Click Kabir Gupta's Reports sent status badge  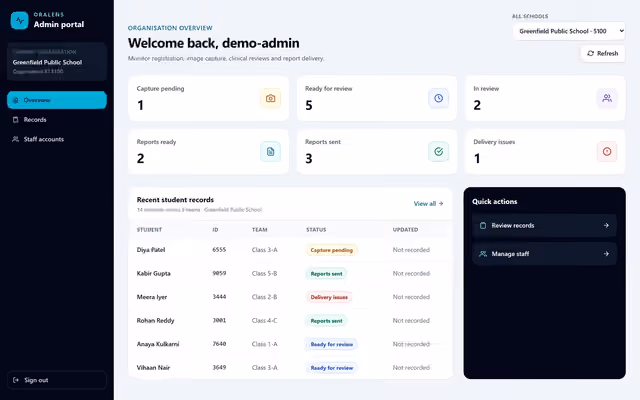pos(327,274)
